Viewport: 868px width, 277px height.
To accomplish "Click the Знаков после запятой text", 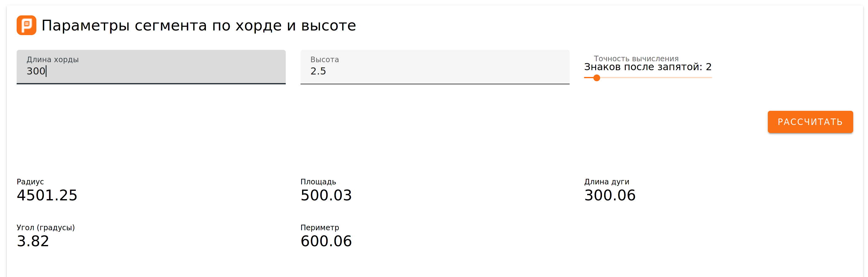I will pos(647,67).
